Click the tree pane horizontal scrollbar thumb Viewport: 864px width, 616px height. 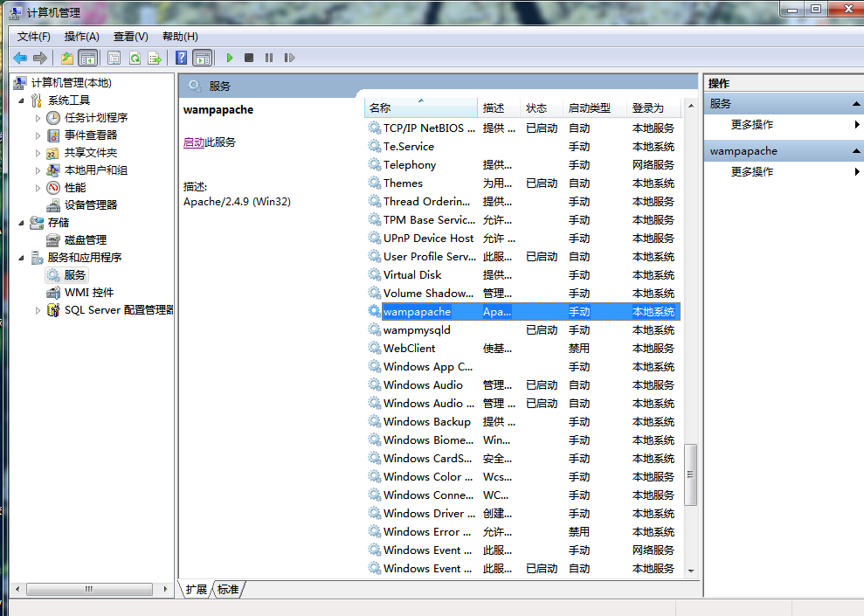pos(89,589)
